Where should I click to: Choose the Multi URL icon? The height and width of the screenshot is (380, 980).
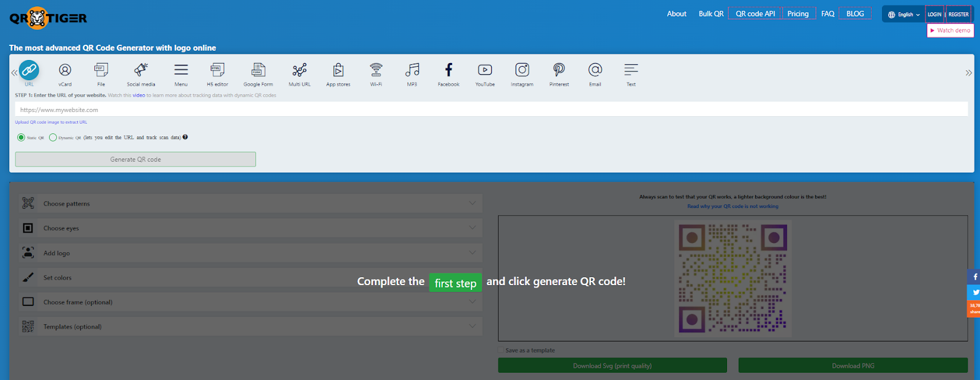click(x=300, y=70)
